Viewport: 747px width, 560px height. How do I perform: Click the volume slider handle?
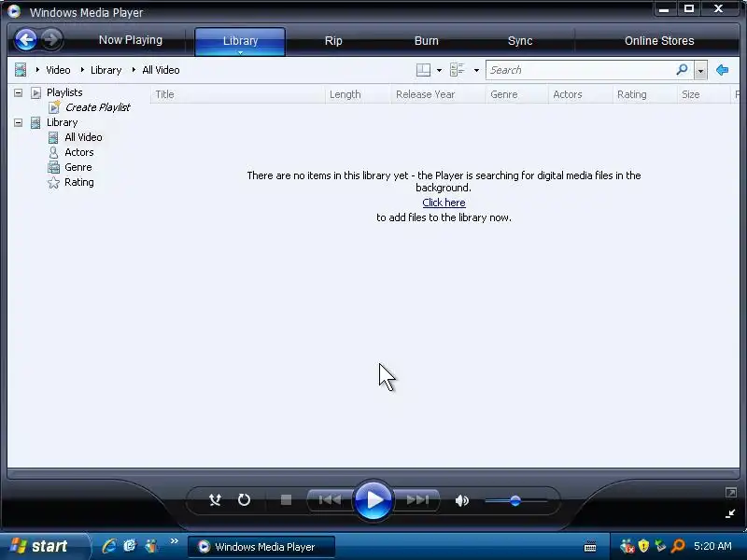point(515,500)
